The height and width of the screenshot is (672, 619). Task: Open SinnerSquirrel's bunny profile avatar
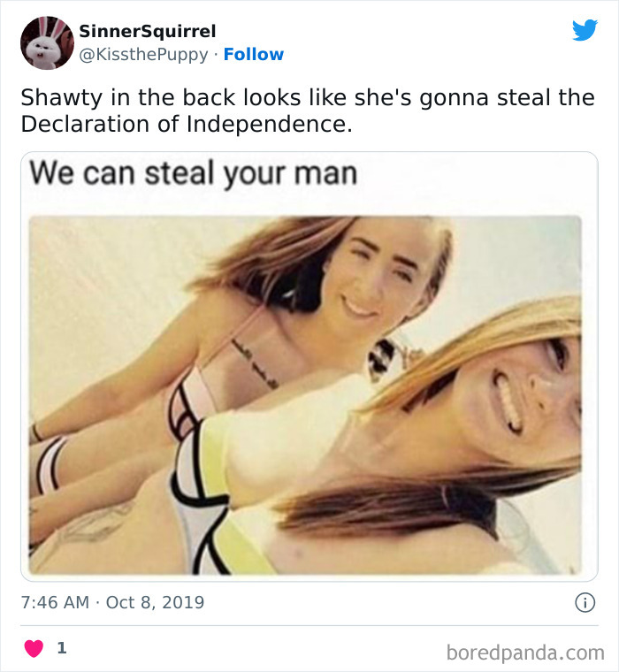47,42
